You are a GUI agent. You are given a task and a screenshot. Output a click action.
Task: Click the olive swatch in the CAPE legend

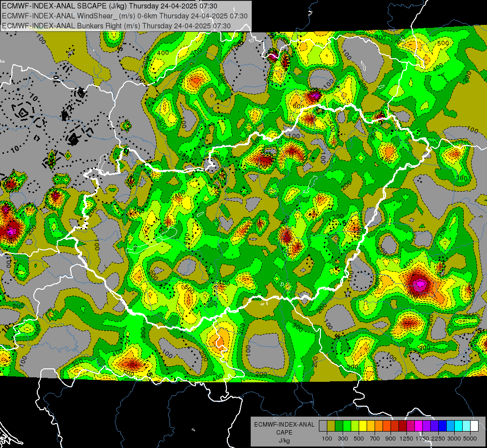coord(331,426)
